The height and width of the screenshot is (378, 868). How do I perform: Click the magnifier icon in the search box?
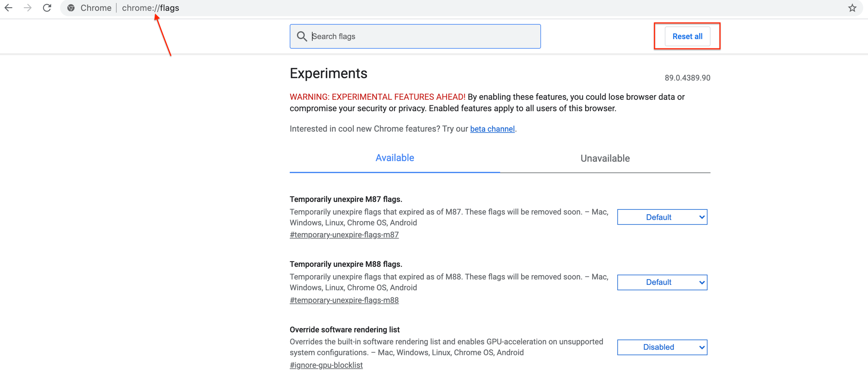[x=301, y=37]
